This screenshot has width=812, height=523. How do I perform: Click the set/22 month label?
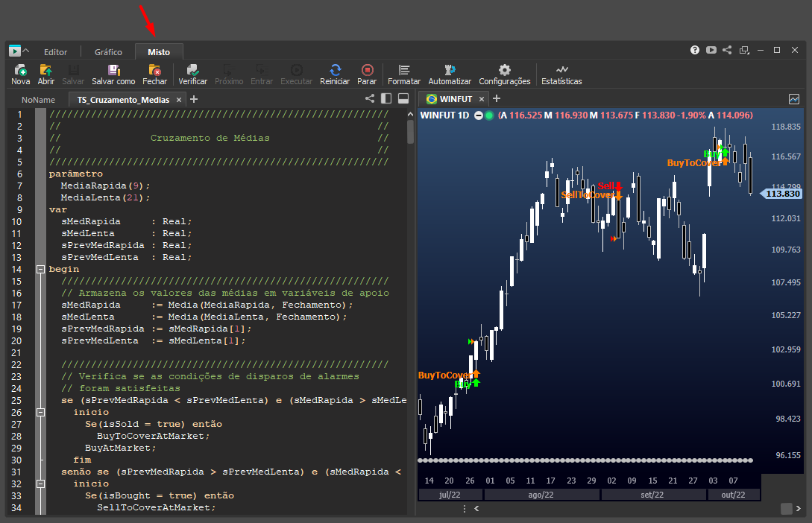pos(652,495)
